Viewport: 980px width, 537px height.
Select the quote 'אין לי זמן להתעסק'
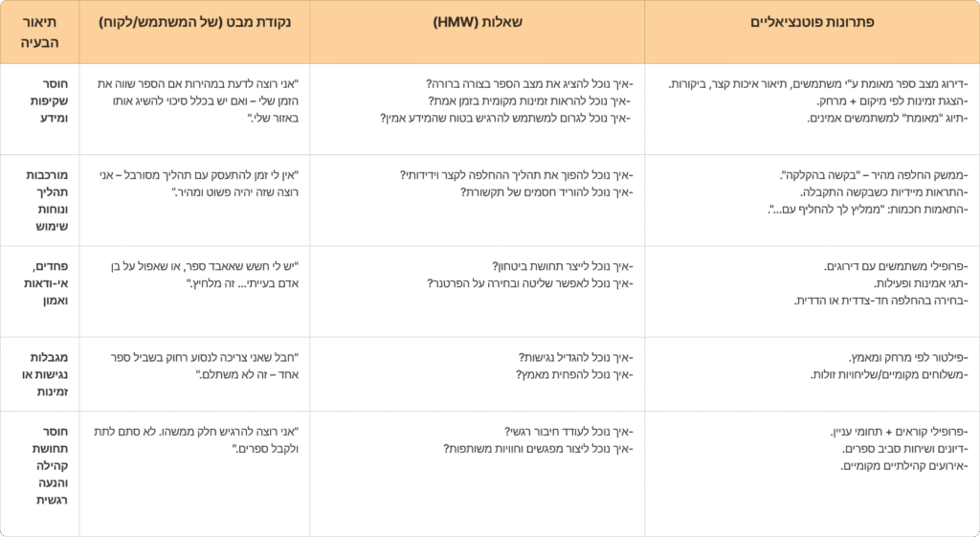tap(199, 184)
